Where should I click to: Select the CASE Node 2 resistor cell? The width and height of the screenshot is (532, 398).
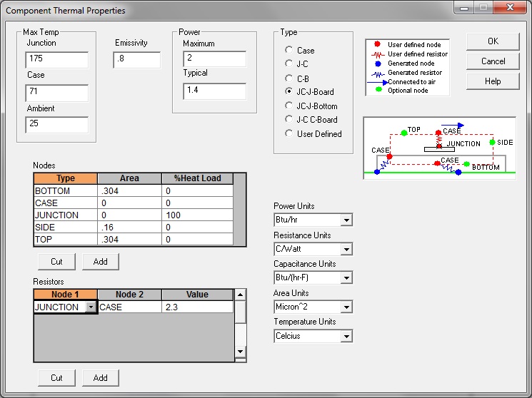(129, 307)
